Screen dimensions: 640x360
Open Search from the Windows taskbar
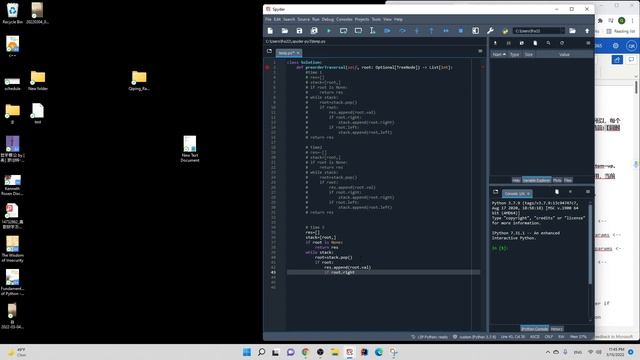coord(262,352)
